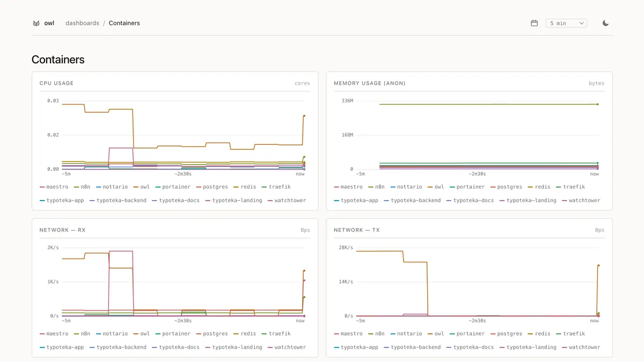Toggle redis series in Network TX legend
Screen dimensions: 644x362
[x=539, y=334]
